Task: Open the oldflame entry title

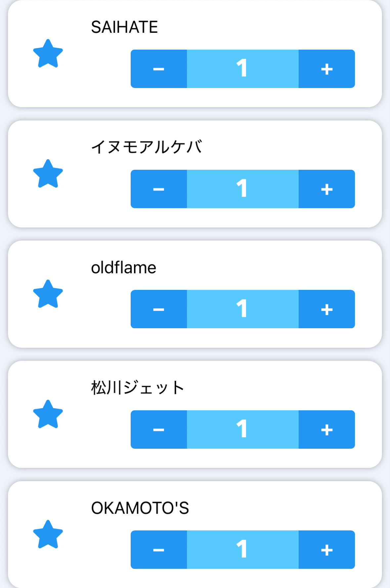Action: [x=123, y=268]
